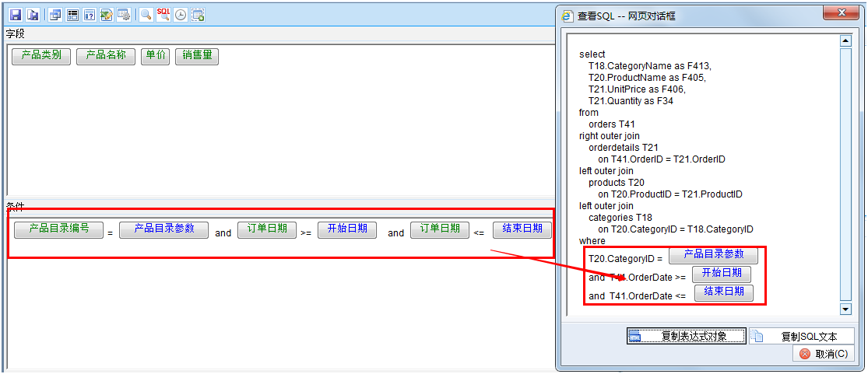Click the 订单日期 field before <=
The width and height of the screenshot is (868, 374).
point(440,229)
